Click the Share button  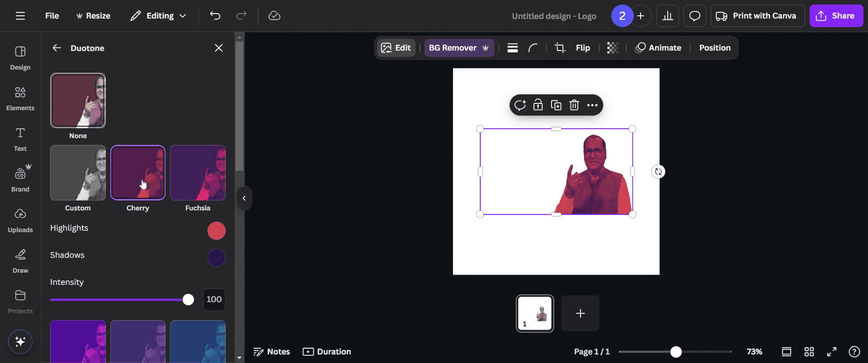836,16
